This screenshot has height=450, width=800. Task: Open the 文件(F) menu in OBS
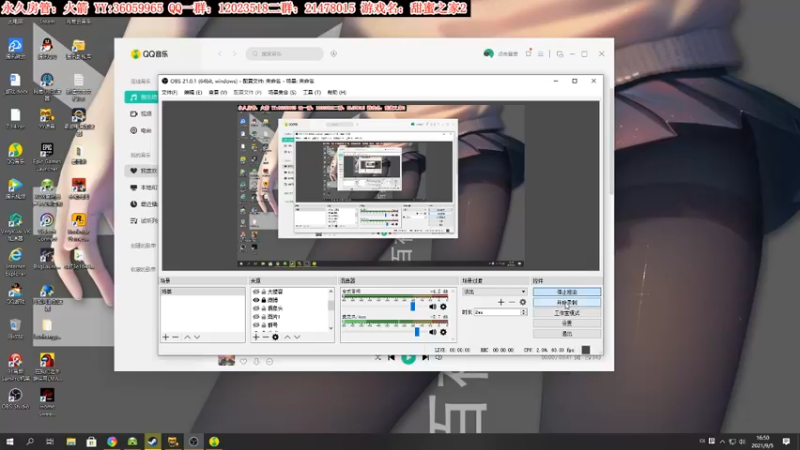pos(169,92)
